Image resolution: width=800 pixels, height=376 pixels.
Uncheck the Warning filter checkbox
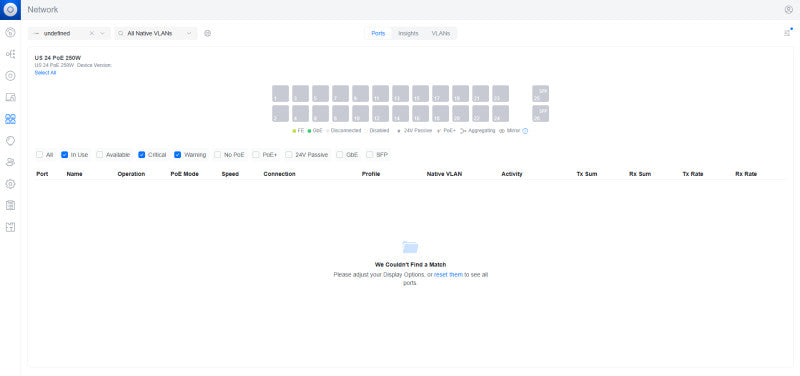click(178, 155)
